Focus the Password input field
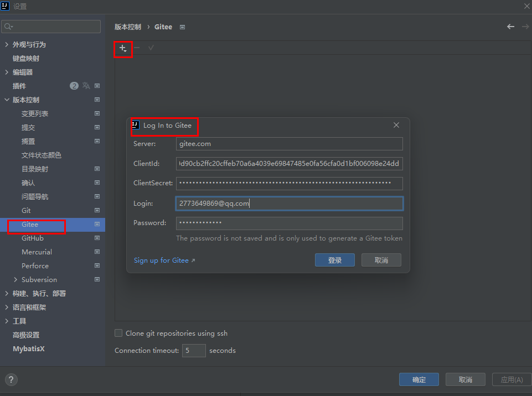The image size is (532, 396). [290, 223]
